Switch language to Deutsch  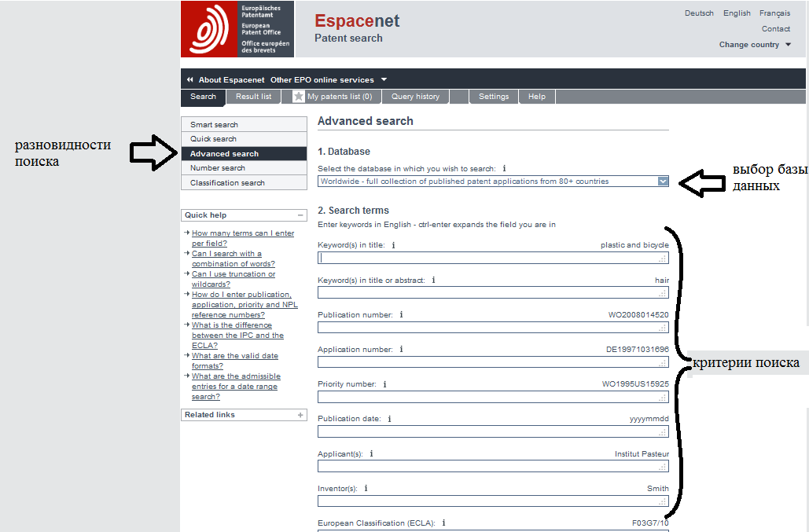[699, 13]
